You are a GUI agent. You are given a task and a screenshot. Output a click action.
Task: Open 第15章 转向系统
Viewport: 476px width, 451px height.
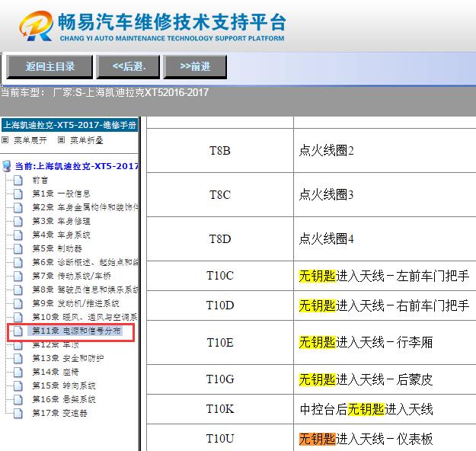point(64,385)
